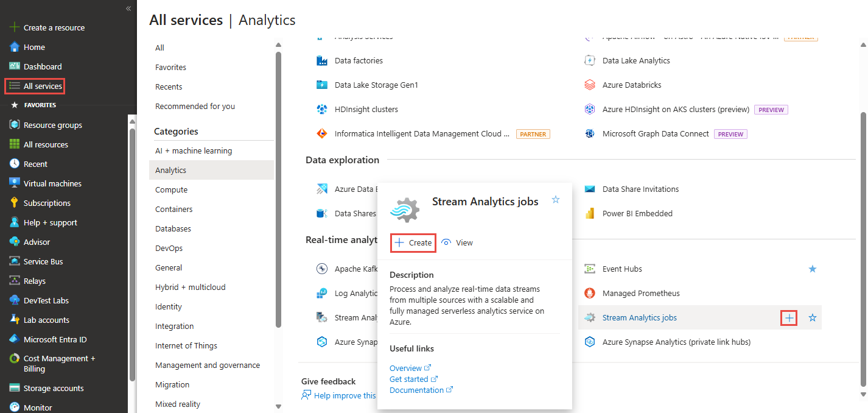Select All services in the left menu
Image resolution: width=868 pixels, height=413 pixels.
pyautogui.click(x=35, y=86)
